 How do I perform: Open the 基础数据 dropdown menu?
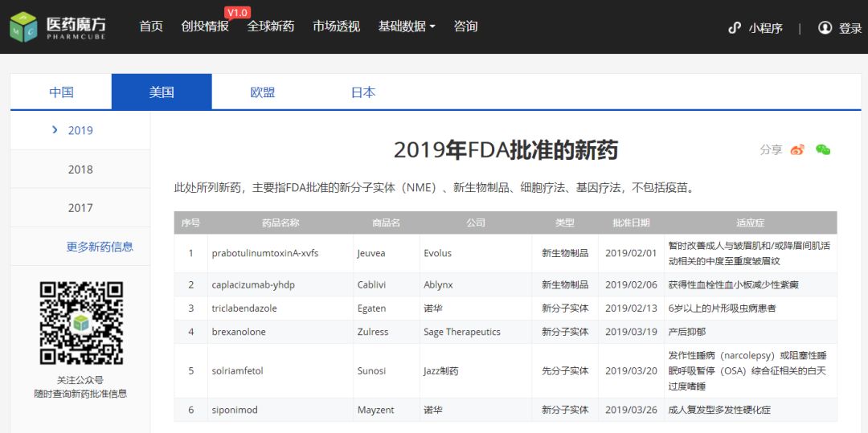click(x=407, y=26)
